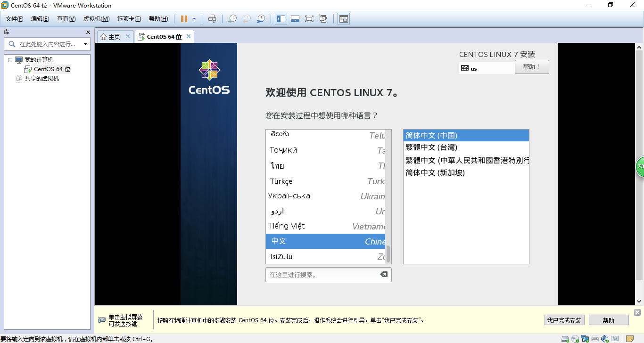
Task: Click the VM viewport scroll up arrow
Action: [x=639, y=47]
